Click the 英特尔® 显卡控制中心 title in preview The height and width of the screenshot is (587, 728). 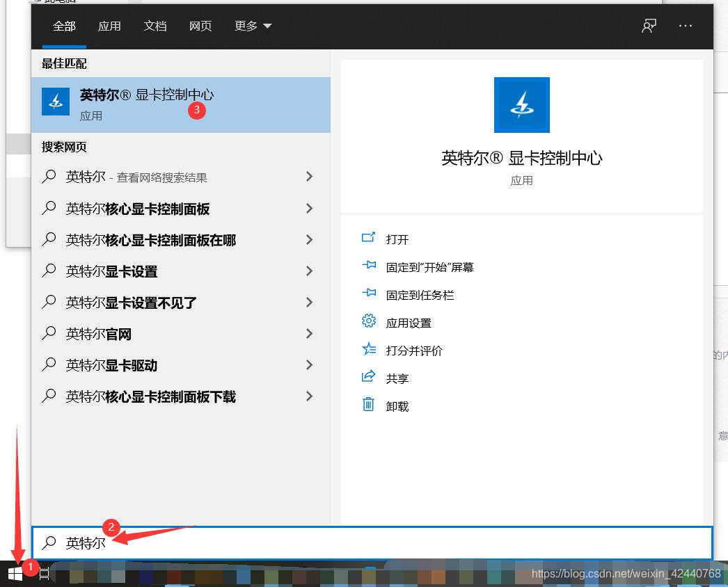522,159
